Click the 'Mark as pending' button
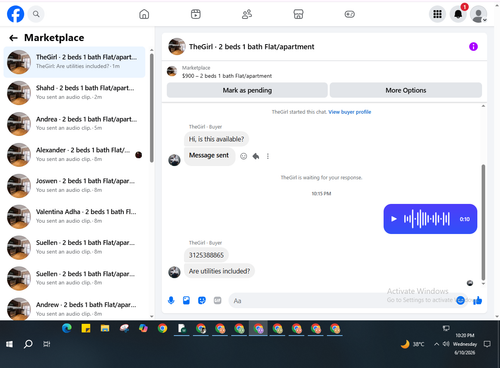The width and height of the screenshot is (500, 368). (247, 90)
